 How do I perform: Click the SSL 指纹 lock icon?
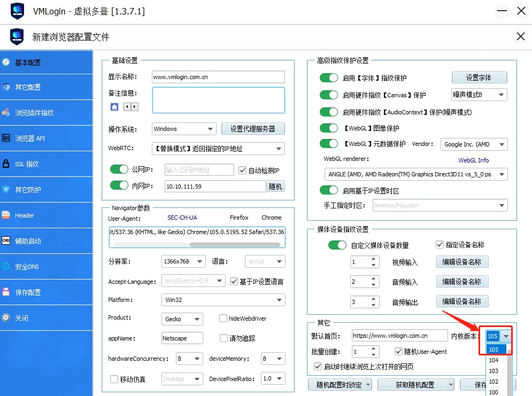pyautogui.click(x=6, y=164)
